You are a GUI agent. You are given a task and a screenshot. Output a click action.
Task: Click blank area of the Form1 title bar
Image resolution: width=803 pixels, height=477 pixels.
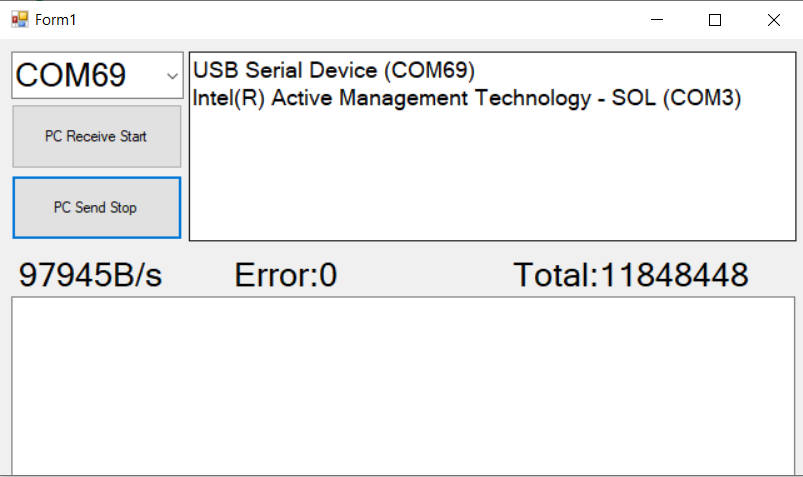pyautogui.click(x=358, y=19)
